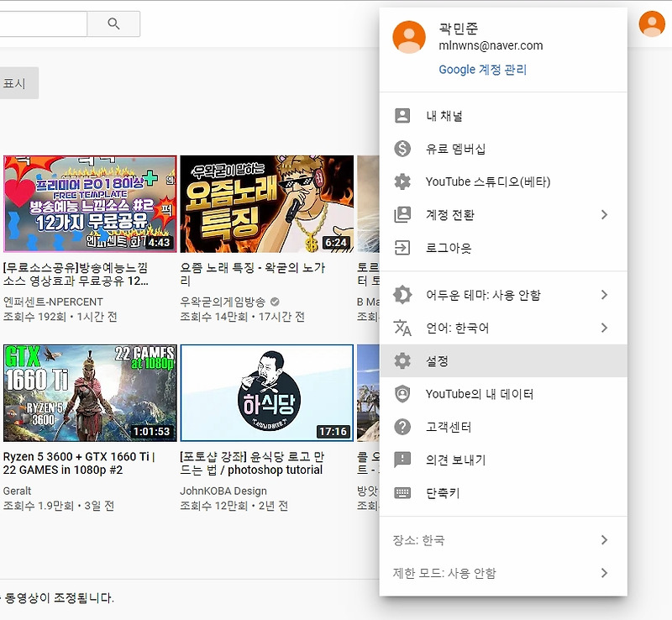The width and height of the screenshot is (672, 620).
Task: Open YouTube 스튜디오(베타)
Action: click(x=503, y=181)
